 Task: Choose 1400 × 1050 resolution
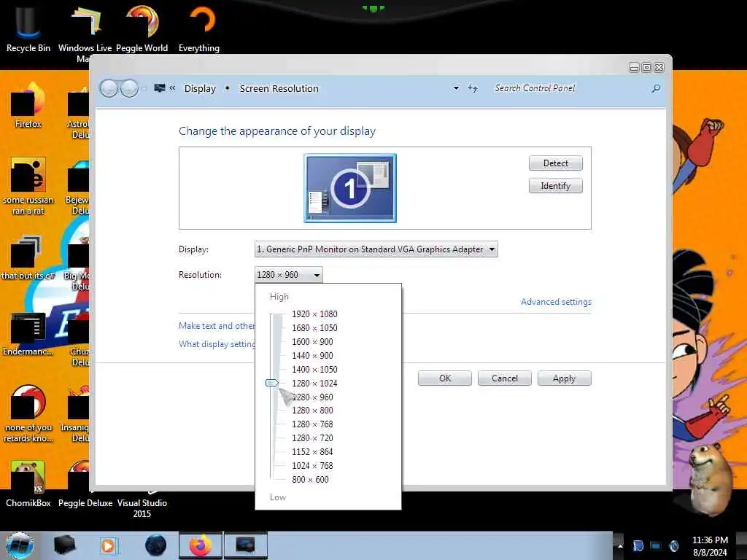(x=314, y=370)
